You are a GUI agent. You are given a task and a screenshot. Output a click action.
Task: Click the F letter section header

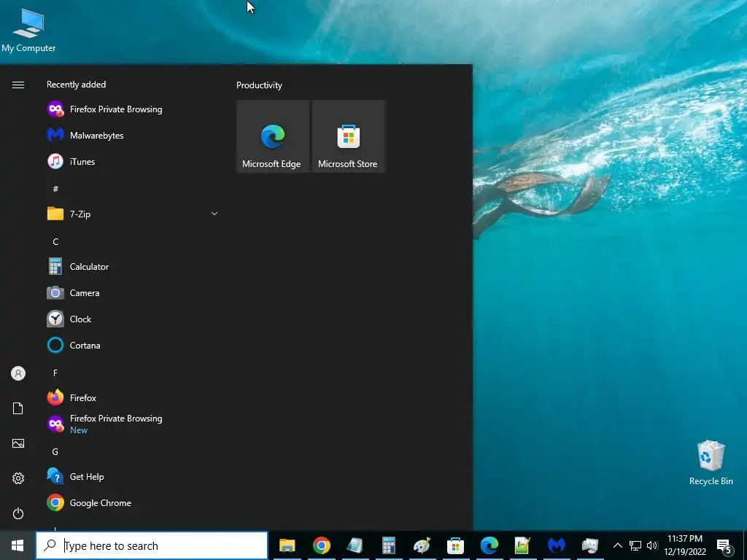click(55, 373)
